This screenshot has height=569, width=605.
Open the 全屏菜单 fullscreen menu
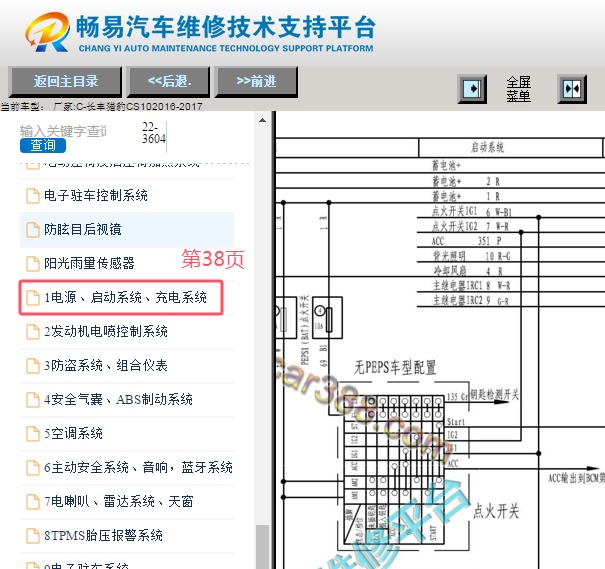pyautogui.click(x=519, y=89)
